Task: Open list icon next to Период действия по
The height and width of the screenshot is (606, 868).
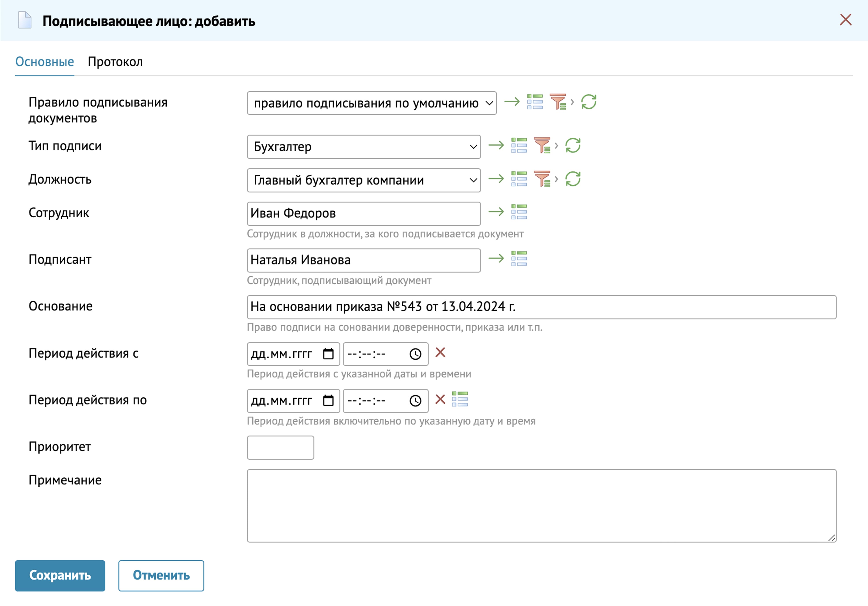Action: 460,399
